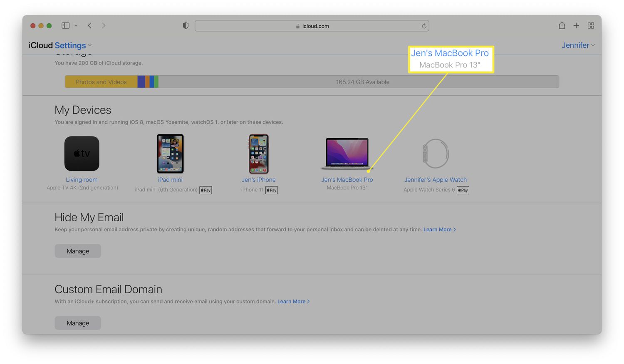
Task: Click Manage under Custom Email Domain
Action: [x=78, y=323]
